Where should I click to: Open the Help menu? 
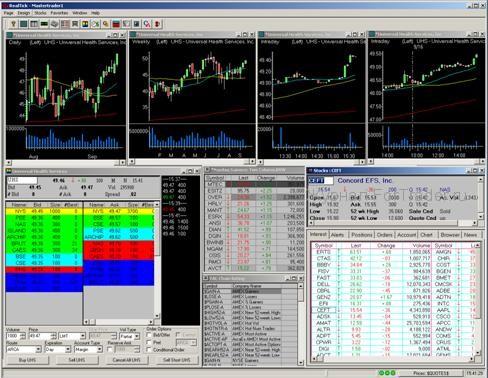95,13
